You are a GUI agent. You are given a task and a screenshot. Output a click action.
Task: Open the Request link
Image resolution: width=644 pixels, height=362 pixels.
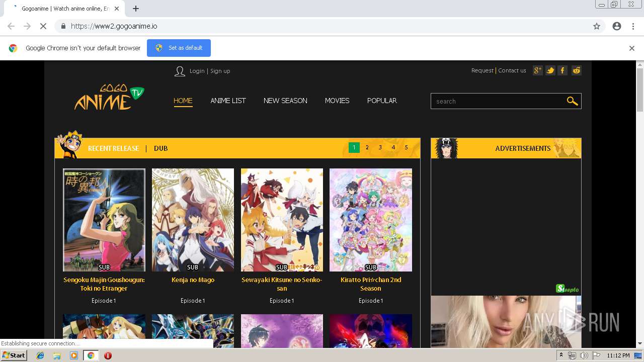point(482,70)
